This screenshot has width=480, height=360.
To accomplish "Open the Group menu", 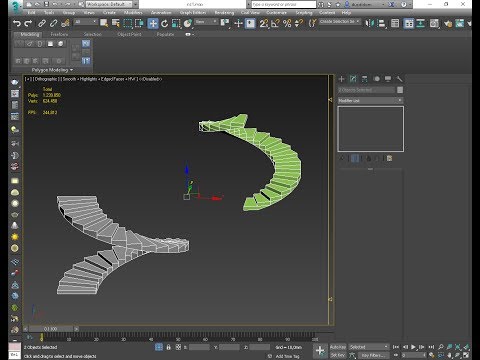I will point(69,13).
